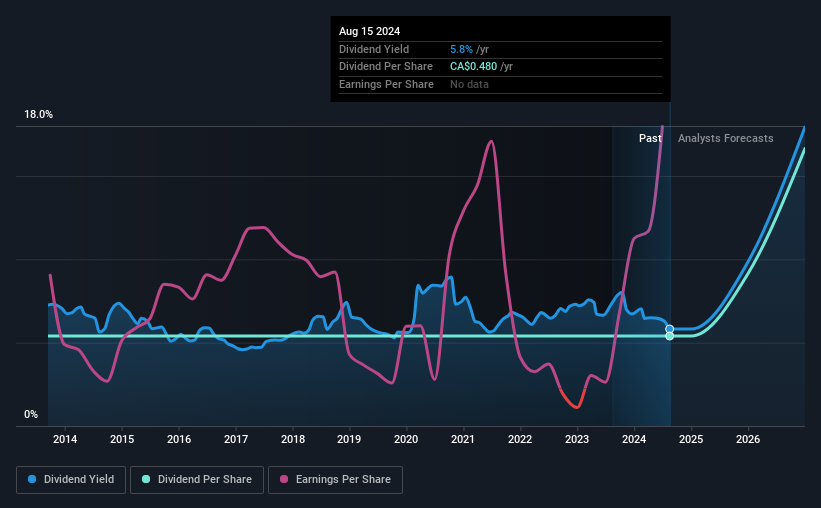Click the pink Earnings Per Share legend dot
The height and width of the screenshot is (508, 821).
(x=284, y=479)
